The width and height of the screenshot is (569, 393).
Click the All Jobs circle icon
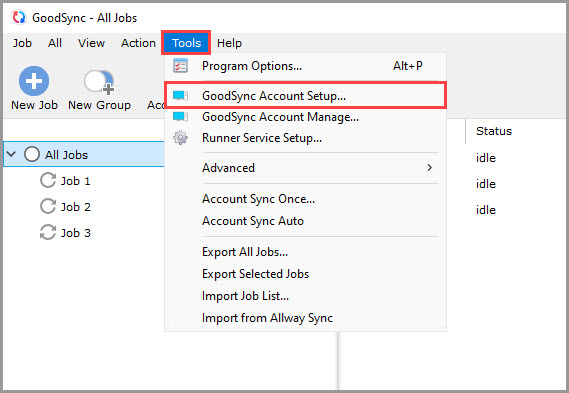(32, 154)
